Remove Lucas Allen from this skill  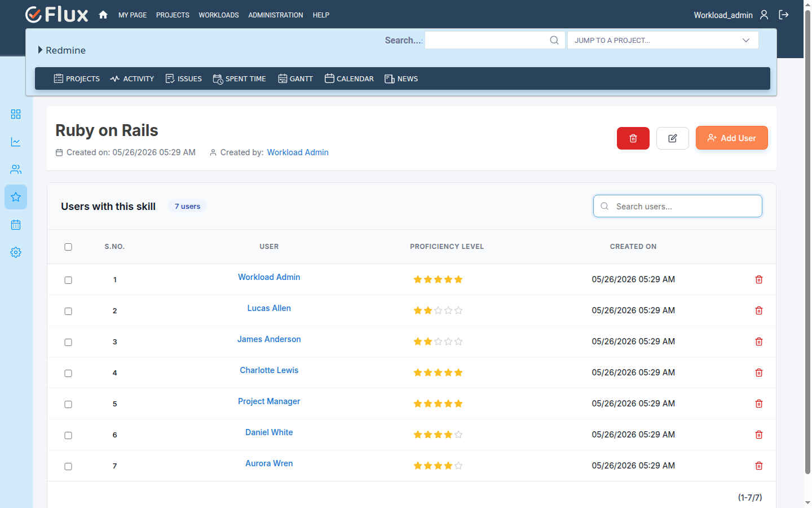(759, 310)
